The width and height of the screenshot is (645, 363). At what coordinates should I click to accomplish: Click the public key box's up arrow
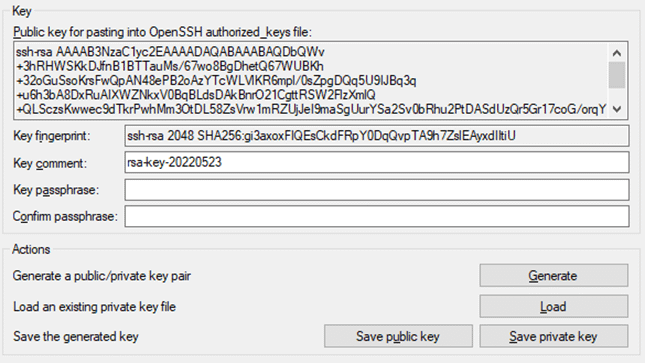[617, 53]
